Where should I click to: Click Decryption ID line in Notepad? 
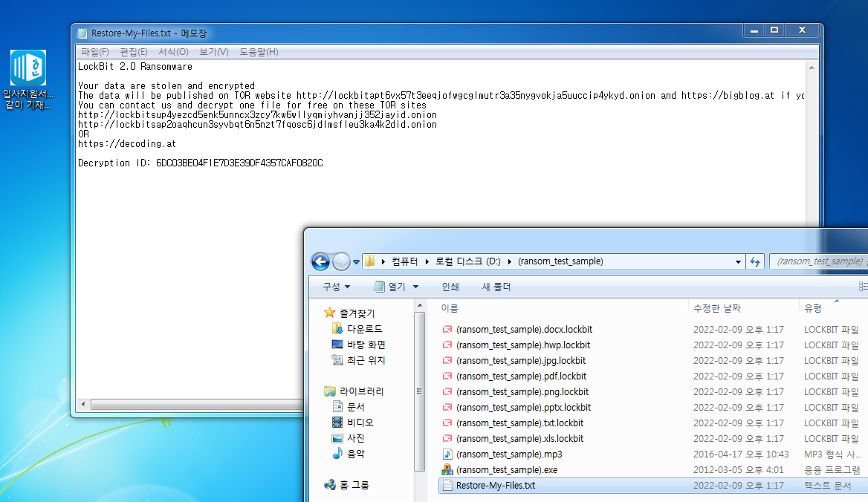click(x=201, y=163)
